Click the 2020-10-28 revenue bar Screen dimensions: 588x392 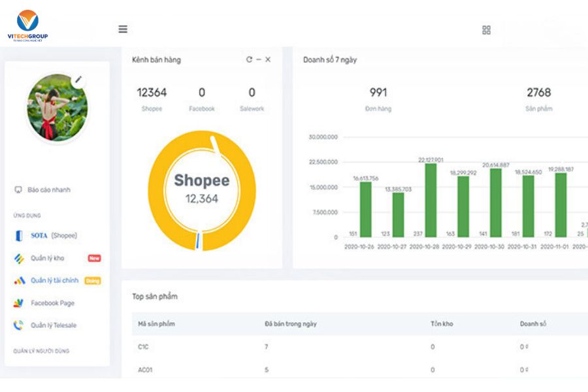point(431,201)
